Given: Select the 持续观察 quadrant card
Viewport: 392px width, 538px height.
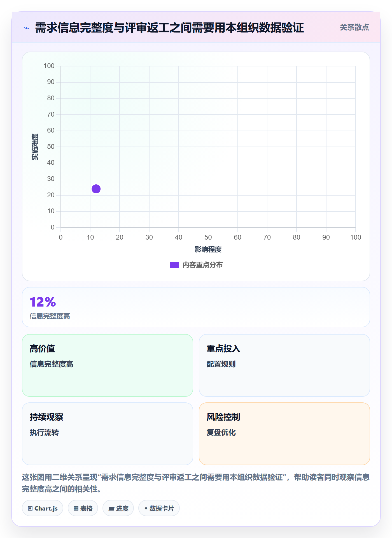Looking at the screenshot, I should coord(108,433).
